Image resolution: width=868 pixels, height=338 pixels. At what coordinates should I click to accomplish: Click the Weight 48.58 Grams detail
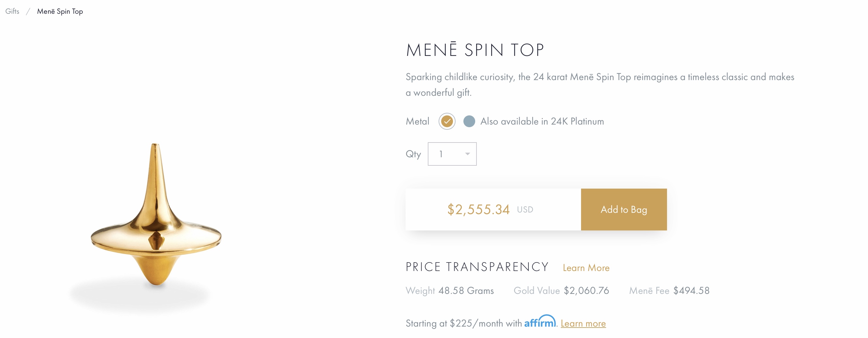coord(449,291)
